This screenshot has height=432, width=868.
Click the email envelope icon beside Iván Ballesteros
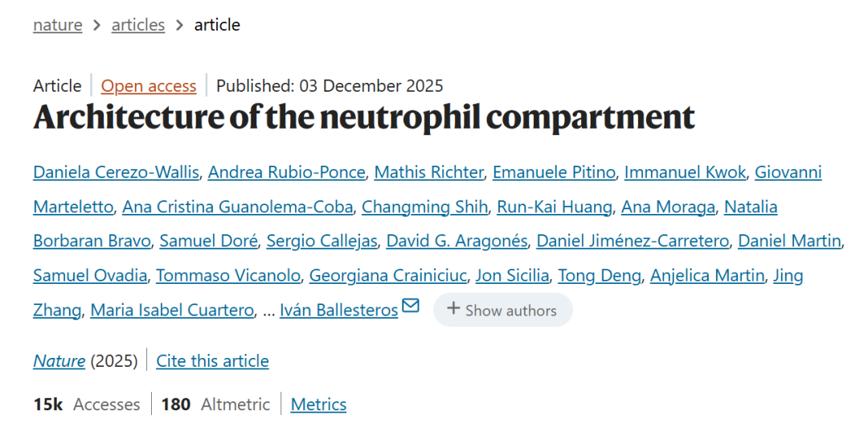(x=411, y=307)
